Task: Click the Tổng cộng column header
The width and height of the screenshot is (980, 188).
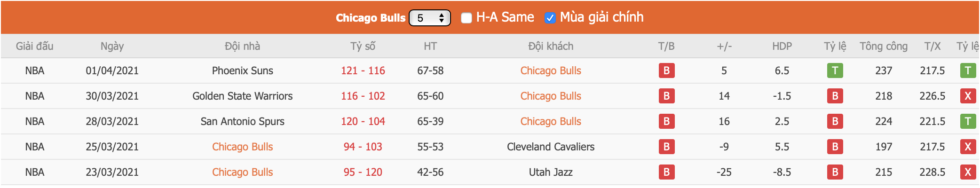Action: click(x=884, y=46)
